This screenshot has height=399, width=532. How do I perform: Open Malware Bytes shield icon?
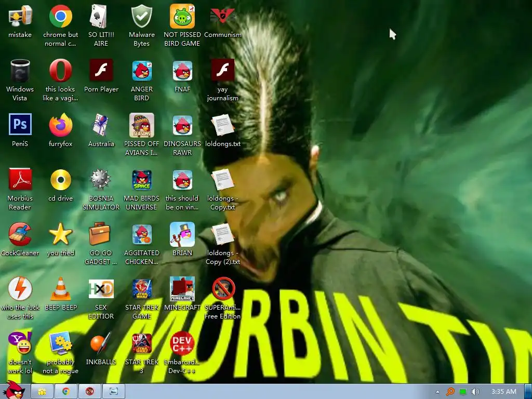coord(141,16)
